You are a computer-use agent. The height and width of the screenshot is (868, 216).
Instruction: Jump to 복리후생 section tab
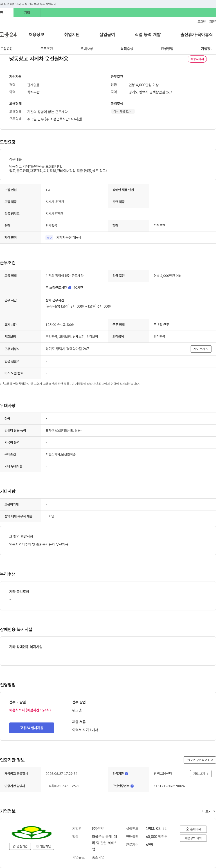(127, 49)
